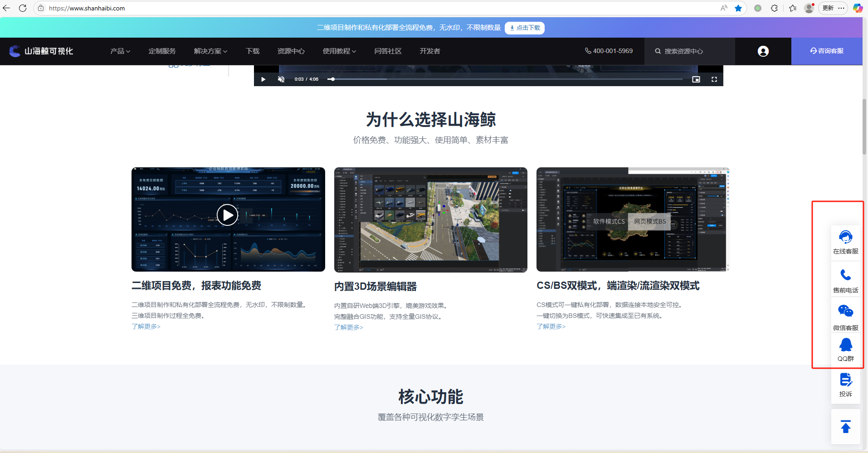Viewport: 868px width, 453px height.
Task: Click the 400-001-5969 phone number
Action: 609,51
